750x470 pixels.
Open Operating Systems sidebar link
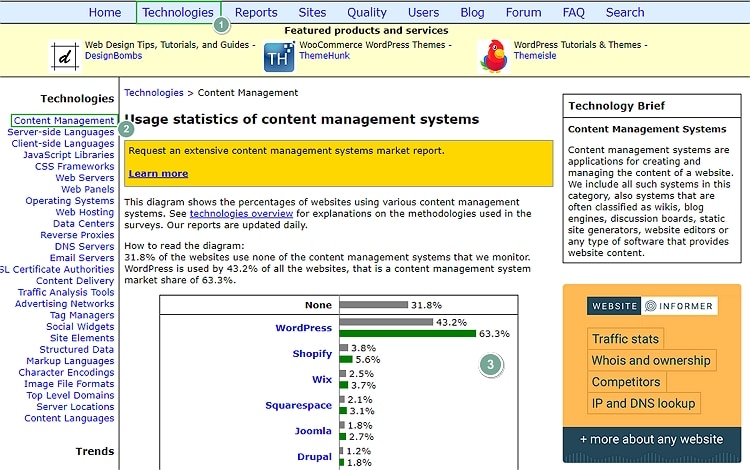pyautogui.click(x=70, y=201)
